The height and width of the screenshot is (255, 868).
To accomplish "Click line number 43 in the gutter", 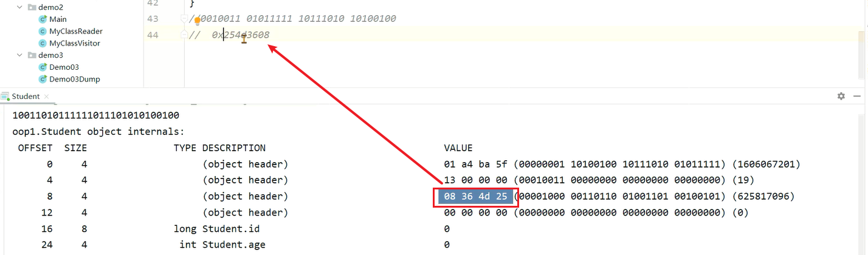I will tap(153, 19).
